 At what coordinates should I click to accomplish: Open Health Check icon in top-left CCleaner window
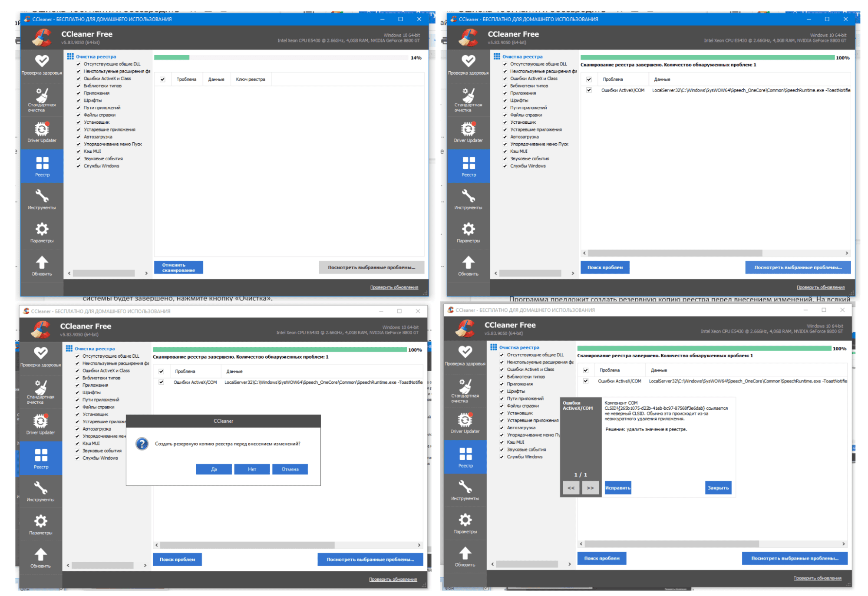(42, 61)
